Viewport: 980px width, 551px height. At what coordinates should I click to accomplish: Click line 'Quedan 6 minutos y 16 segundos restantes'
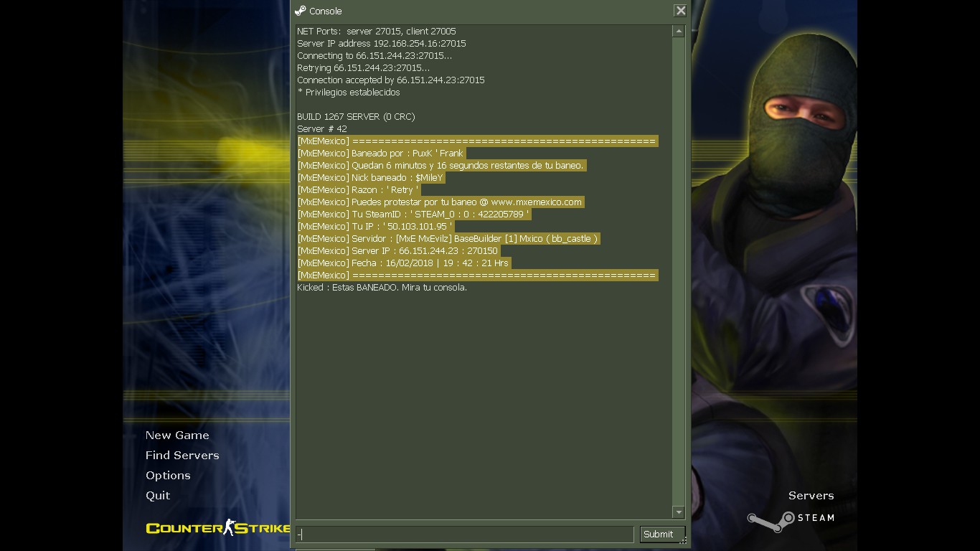(x=441, y=166)
